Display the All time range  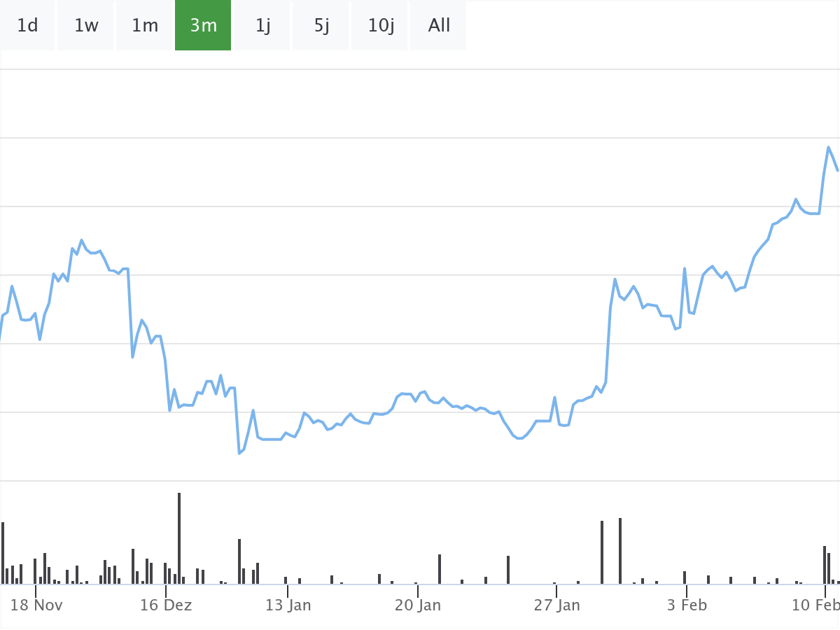tap(439, 26)
